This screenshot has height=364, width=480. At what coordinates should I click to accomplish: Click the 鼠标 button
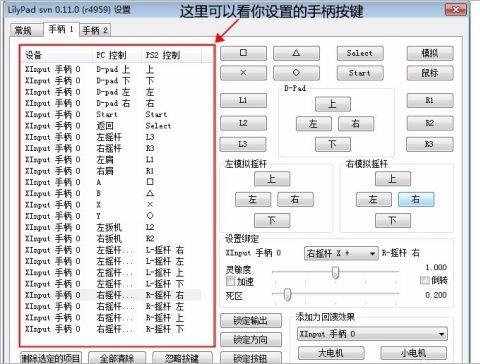[430, 73]
